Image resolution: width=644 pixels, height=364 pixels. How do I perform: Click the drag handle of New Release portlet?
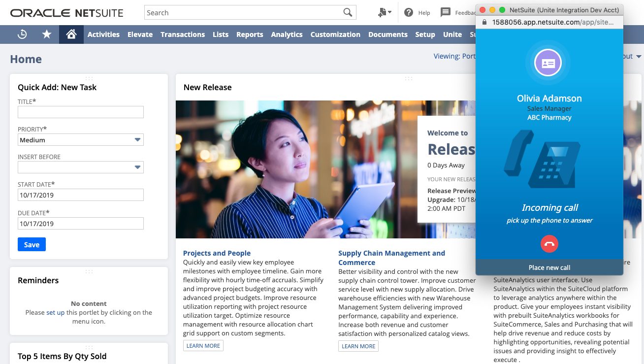click(x=408, y=78)
